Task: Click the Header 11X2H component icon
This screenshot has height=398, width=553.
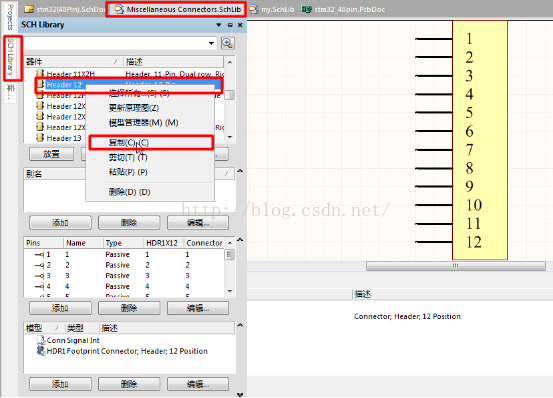Action: (40, 73)
